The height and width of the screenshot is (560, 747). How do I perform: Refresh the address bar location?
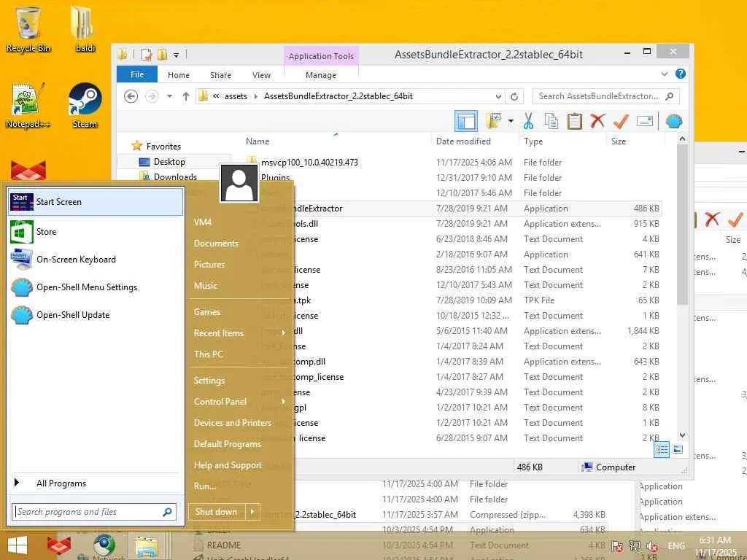(514, 97)
